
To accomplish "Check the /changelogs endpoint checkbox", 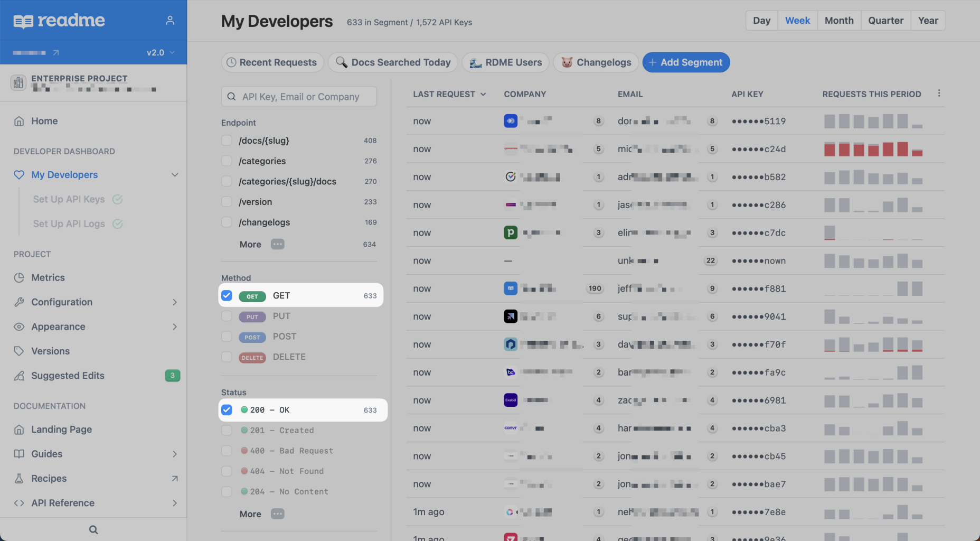I will [x=227, y=222].
